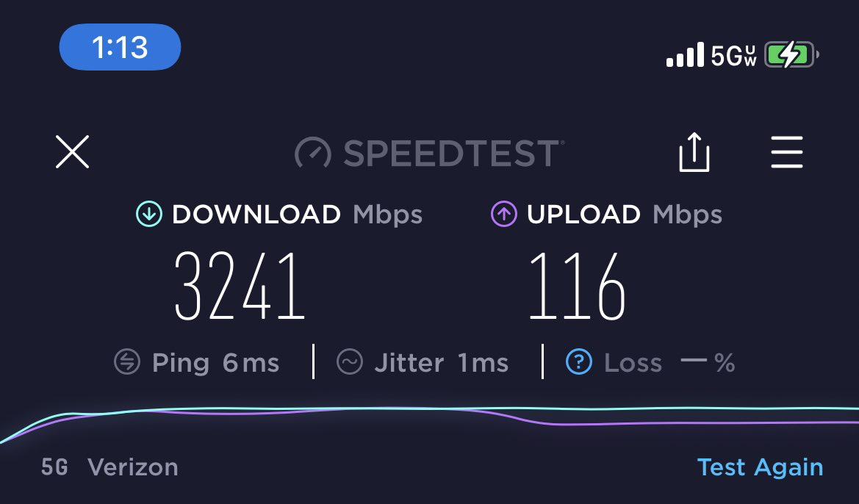Select the 3241 download speed result
859x504 pixels.
click(240, 286)
